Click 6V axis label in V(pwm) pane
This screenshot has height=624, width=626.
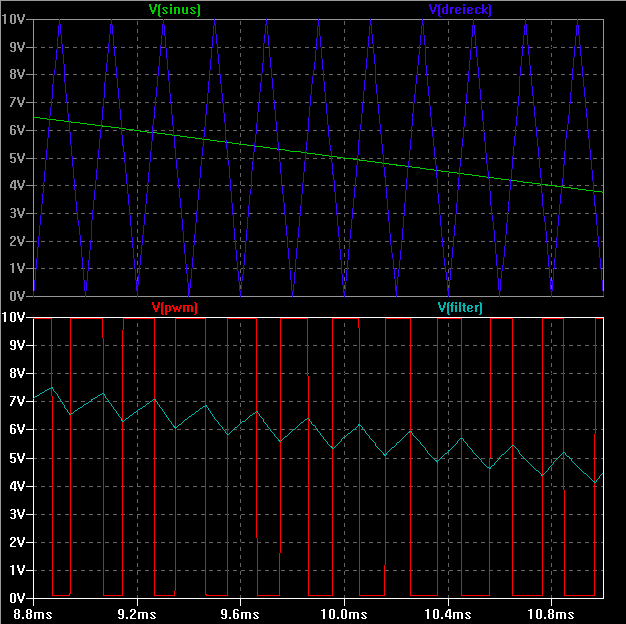coord(17,430)
